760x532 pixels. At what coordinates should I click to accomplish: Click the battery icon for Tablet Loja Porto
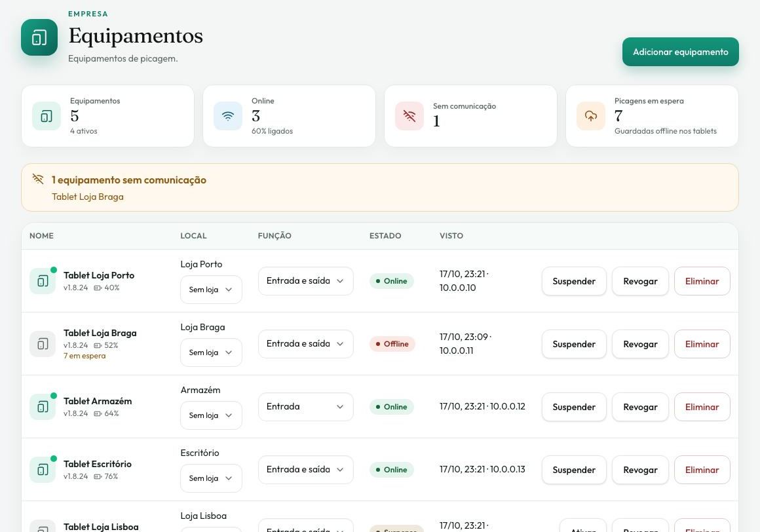click(x=98, y=288)
